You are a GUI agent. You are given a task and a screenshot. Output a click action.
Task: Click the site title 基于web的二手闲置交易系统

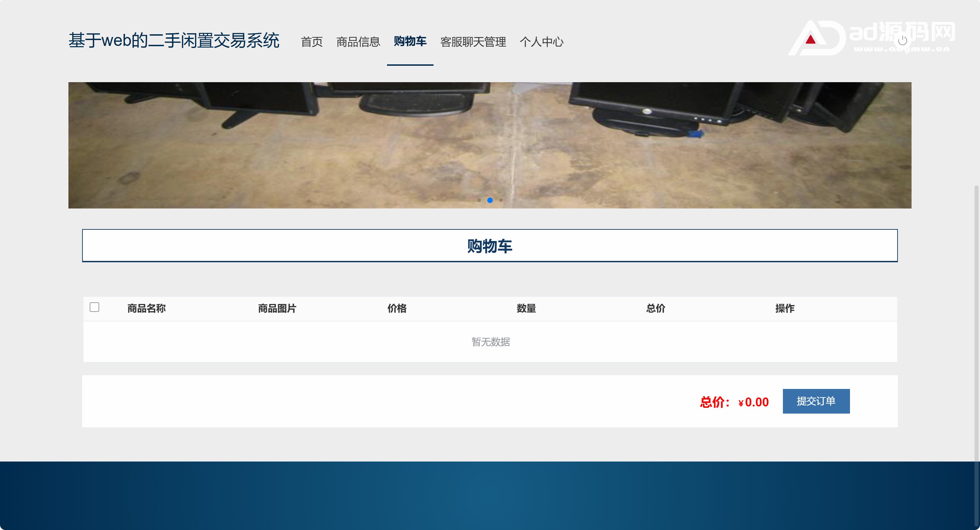point(174,40)
